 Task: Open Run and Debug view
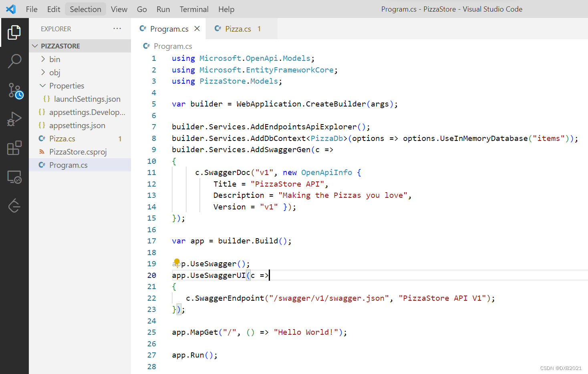(x=14, y=119)
